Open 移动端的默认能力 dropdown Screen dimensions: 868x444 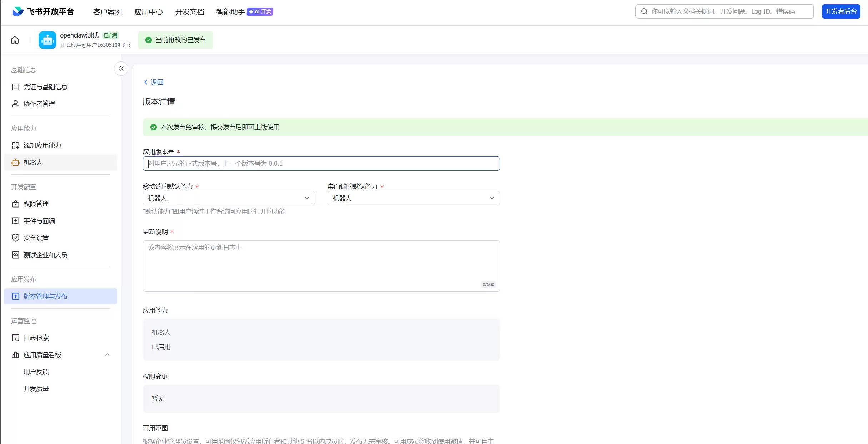click(229, 198)
